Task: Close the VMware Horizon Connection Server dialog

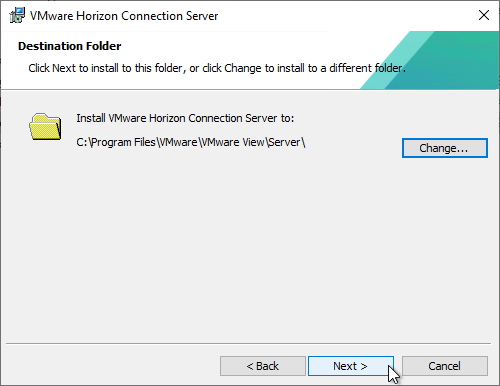Action: point(484,15)
